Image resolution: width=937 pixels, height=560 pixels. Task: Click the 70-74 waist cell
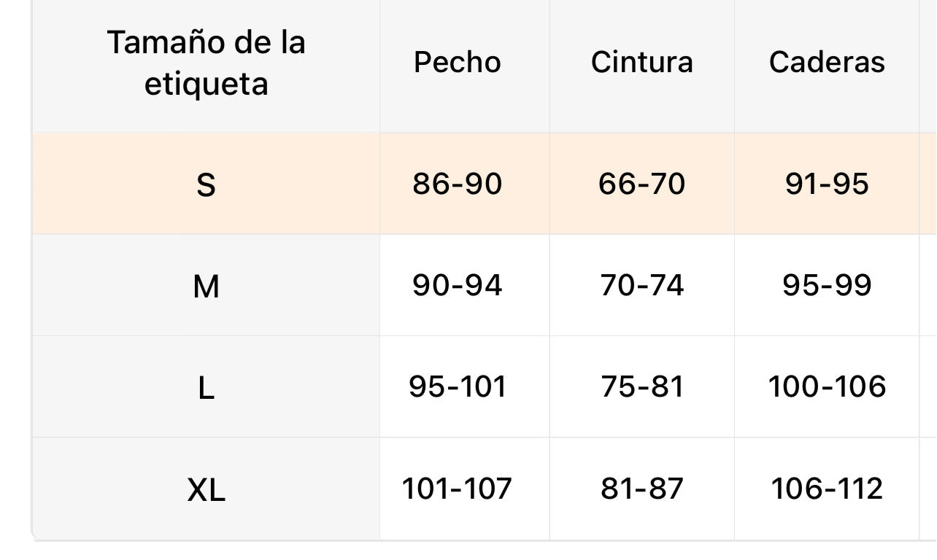(x=641, y=285)
